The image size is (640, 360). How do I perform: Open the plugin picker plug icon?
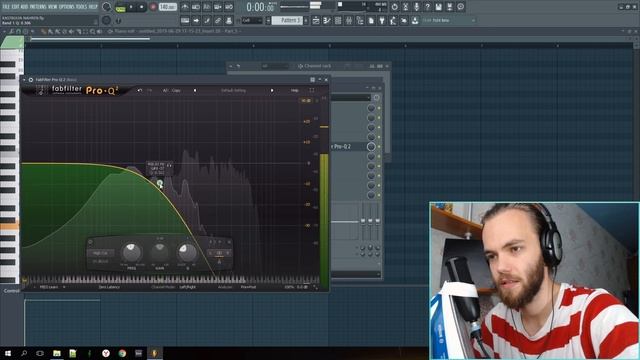tap(382, 20)
